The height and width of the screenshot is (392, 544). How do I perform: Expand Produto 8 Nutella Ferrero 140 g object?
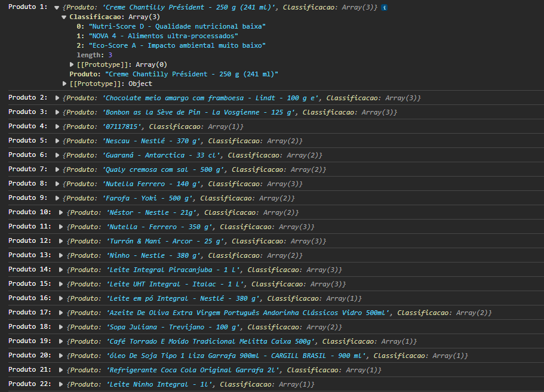coord(57,184)
